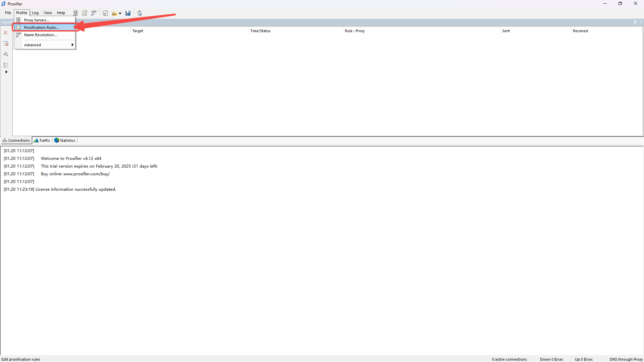
Task: Click the trial version expires log line
Action: pyautogui.click(x=99, y=166)
